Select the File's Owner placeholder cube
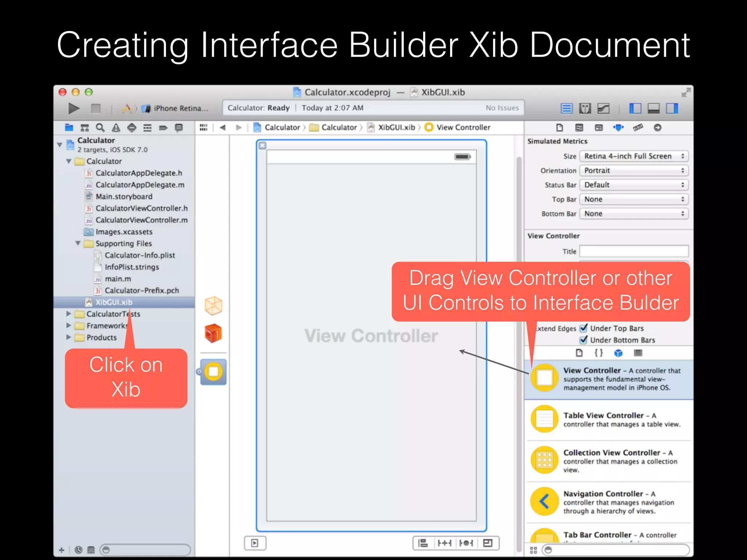Screen dimensions: 747x560 tap(213, 306)
